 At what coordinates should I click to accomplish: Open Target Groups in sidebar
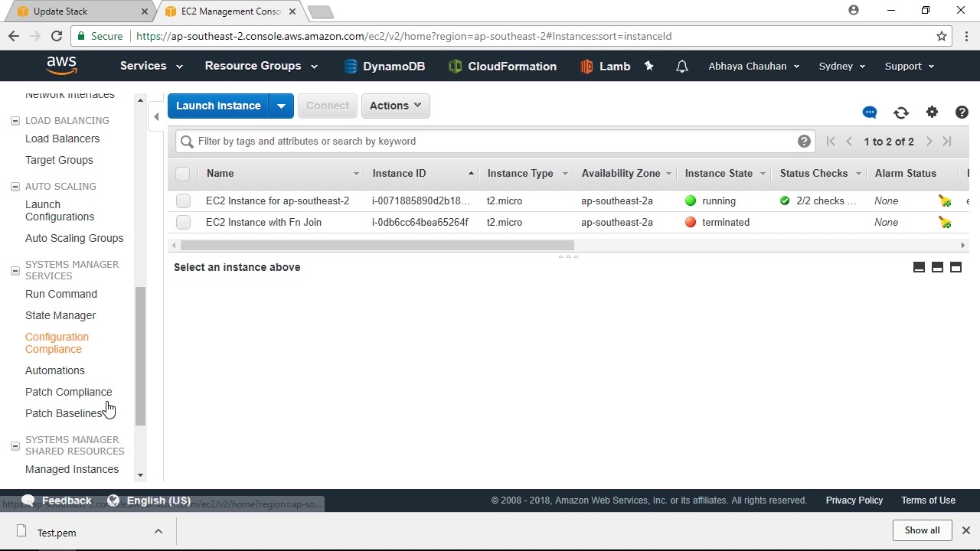[59, 160]
